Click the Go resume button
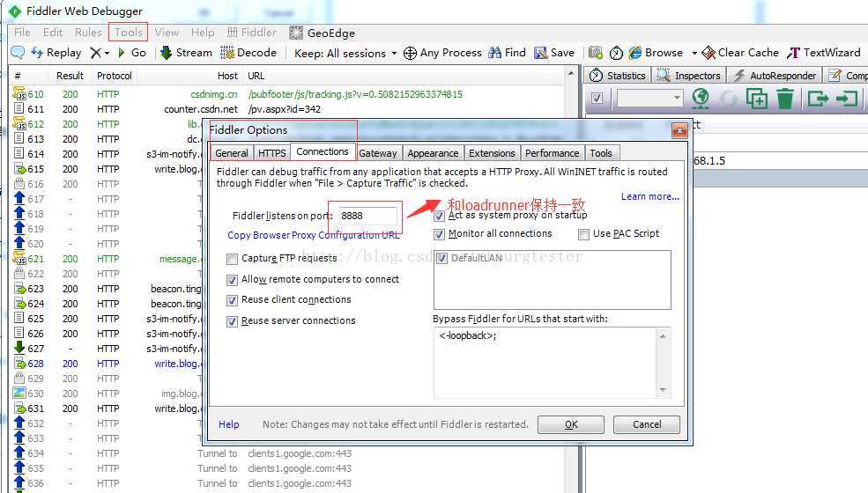 [132, 53]
